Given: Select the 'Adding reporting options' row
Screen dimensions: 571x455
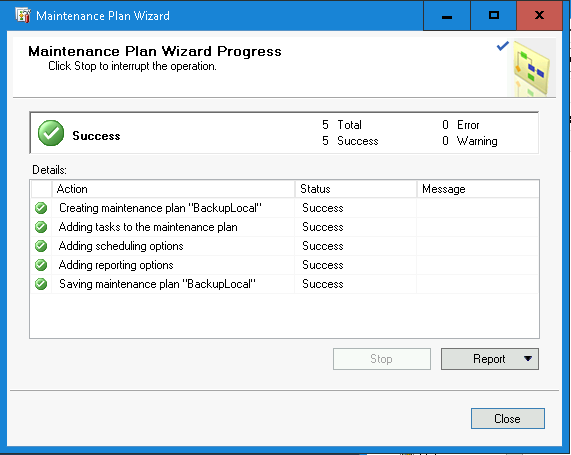Looking at the screenshot, I should point(284,265).
